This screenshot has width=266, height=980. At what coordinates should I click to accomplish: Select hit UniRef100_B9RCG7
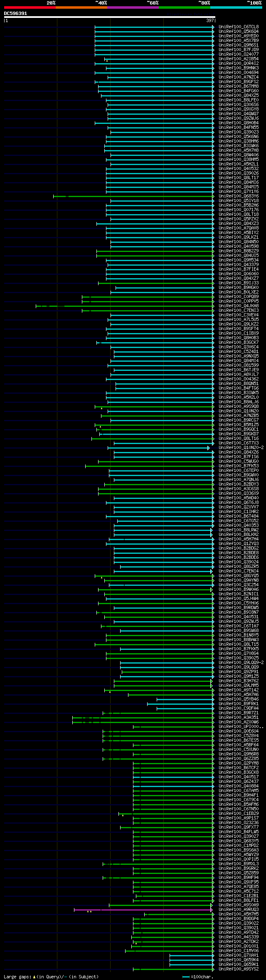(239, 420)
